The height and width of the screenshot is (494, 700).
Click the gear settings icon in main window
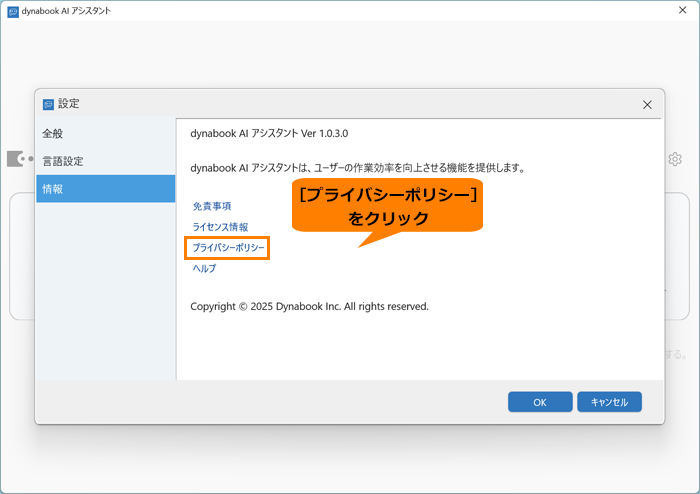(x=675, y=159)
